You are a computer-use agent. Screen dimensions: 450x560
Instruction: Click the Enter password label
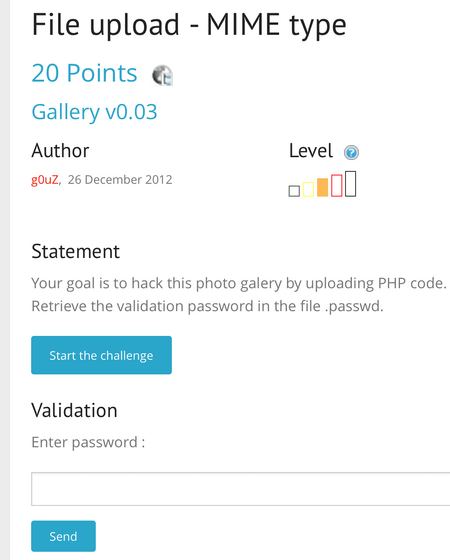(x=88, y=442)
